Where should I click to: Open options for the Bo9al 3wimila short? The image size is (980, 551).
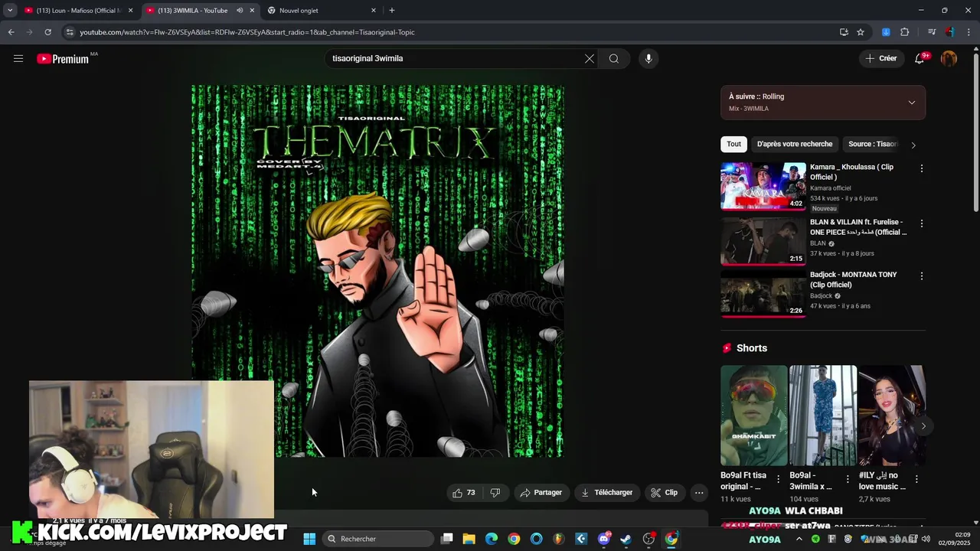point(848,479)
